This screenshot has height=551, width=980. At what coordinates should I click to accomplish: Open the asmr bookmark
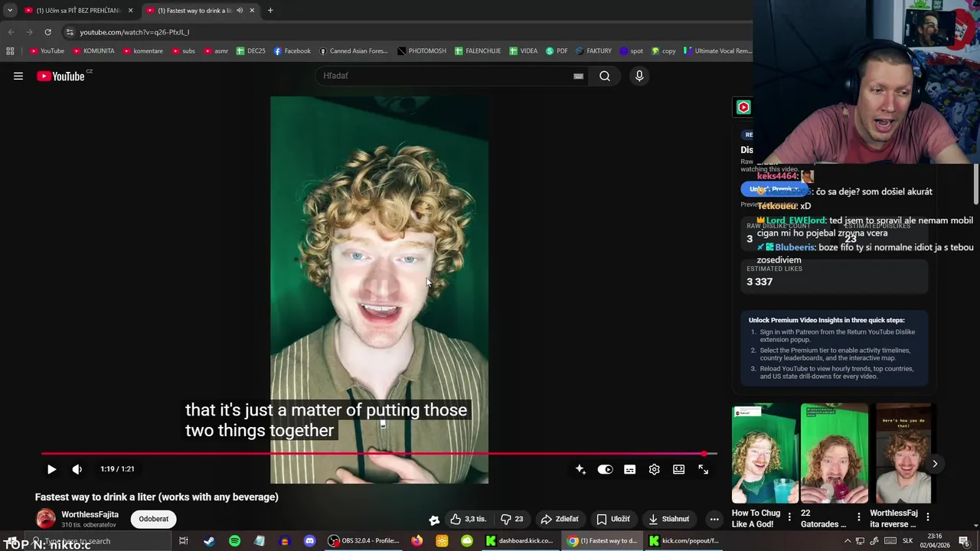pyautogui.click(x=216, y=51)
